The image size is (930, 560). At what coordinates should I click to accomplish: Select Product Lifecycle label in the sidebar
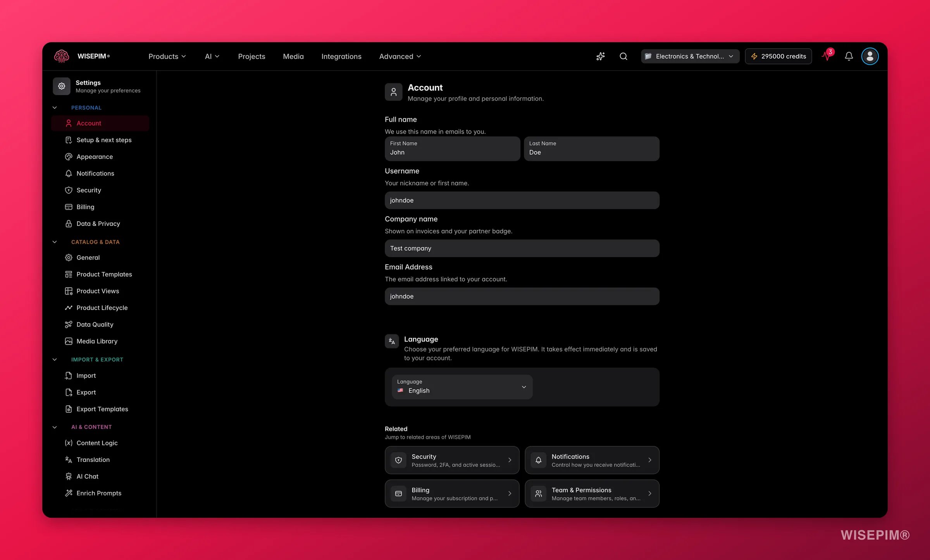click(102, 308)
